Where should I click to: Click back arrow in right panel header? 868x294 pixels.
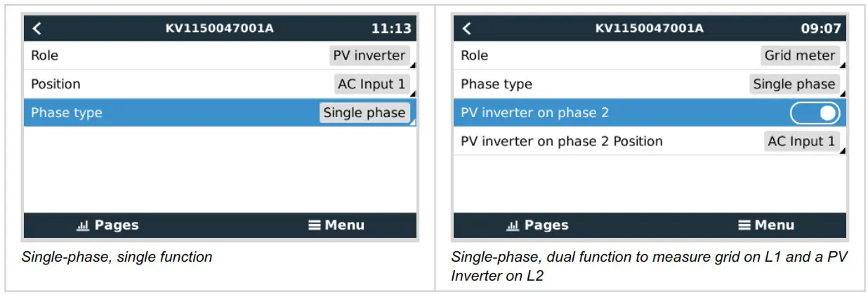(467, 29)
